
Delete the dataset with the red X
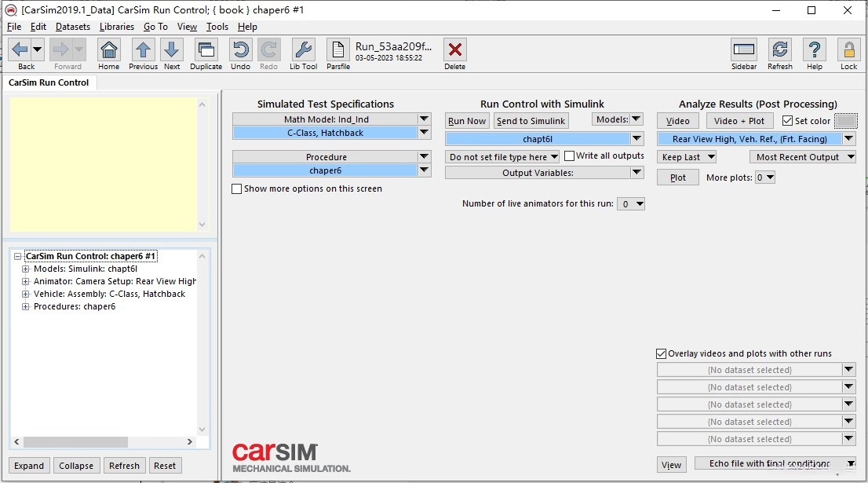click(455, 49)
